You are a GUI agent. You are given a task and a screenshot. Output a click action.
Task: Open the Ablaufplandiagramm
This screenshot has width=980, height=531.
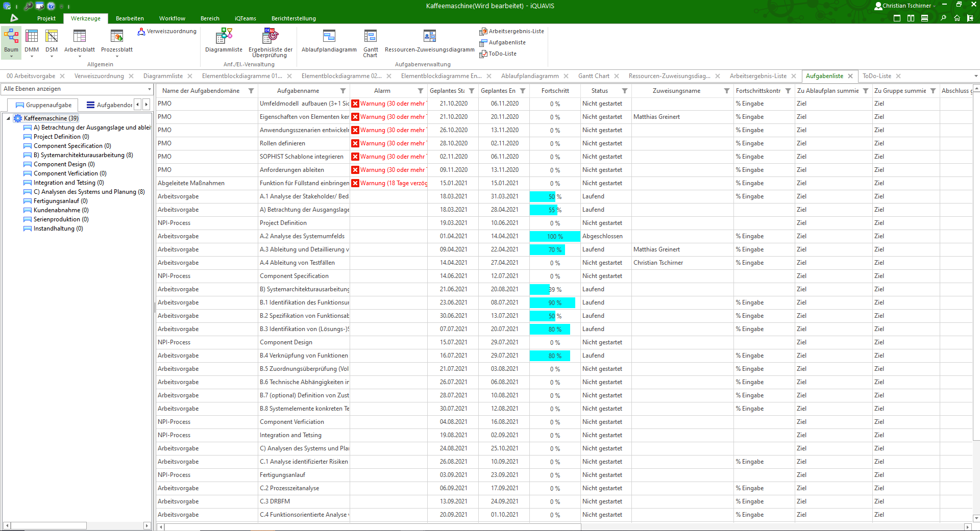click(x=329, y=40)
